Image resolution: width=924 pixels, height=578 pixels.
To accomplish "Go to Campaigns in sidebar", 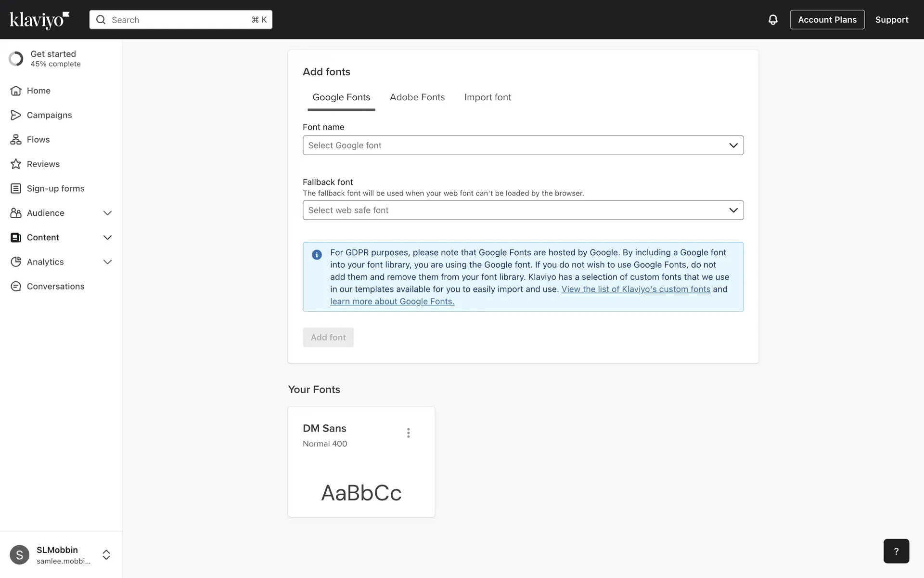I will pyautogui.click(x=49, y=115).
